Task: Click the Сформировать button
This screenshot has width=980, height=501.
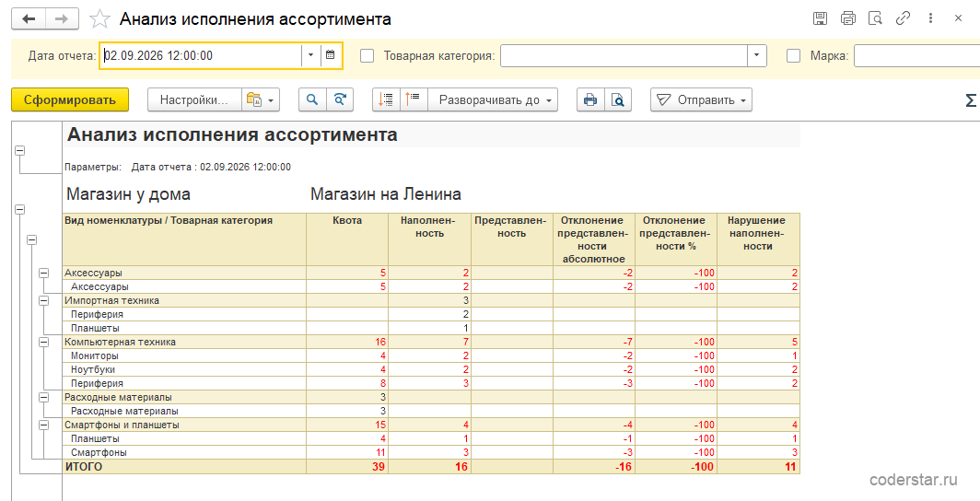Action: pyautogui.click(x=70, y=99)
